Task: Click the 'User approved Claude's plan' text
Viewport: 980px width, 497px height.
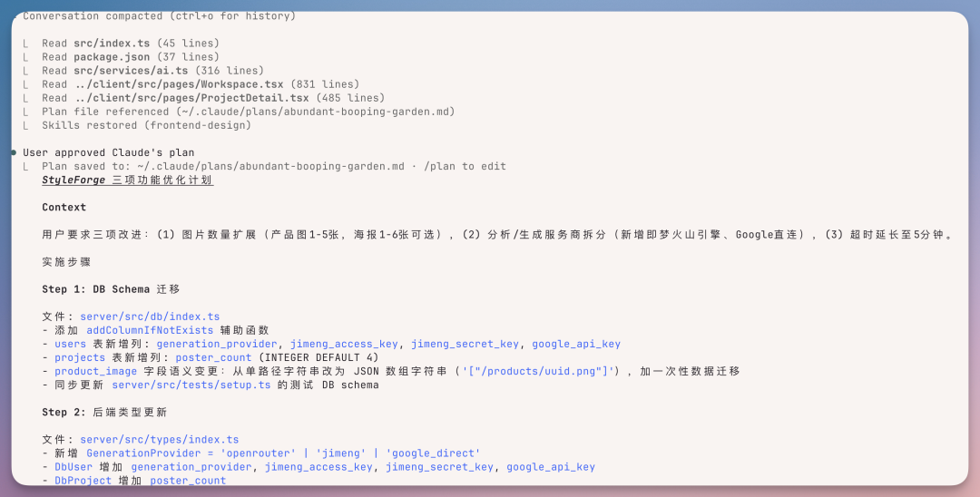Action: [109, 152]
